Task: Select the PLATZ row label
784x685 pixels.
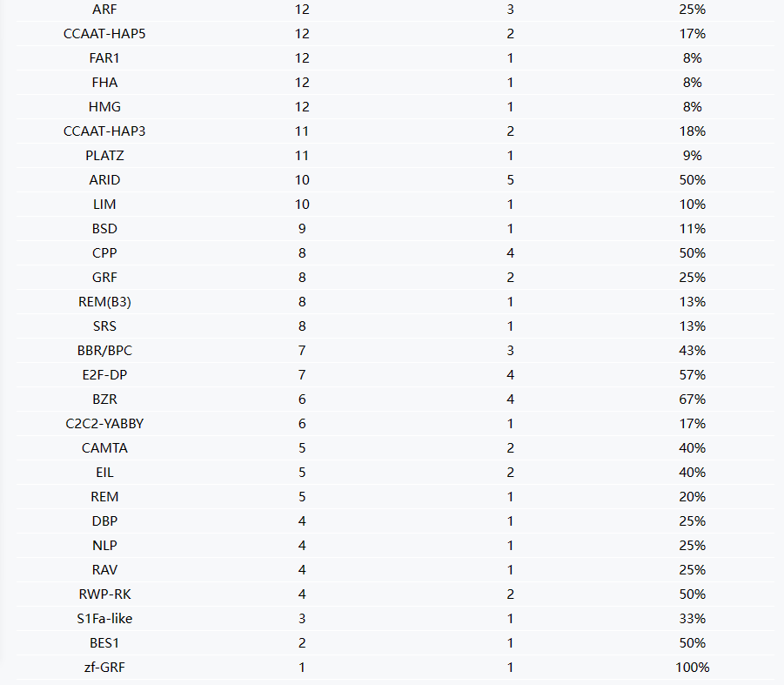Action: pos(104,156)
